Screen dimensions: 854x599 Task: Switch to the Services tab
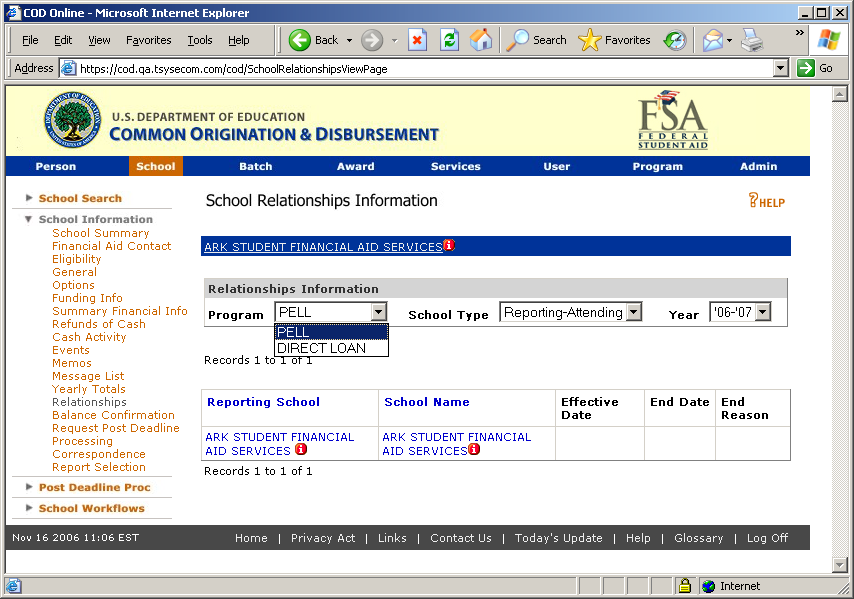coord(456,166)
